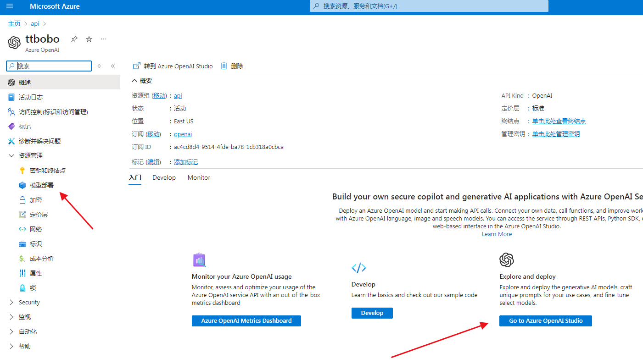Collapse the 资源管理 group

(x=11, y=156)
